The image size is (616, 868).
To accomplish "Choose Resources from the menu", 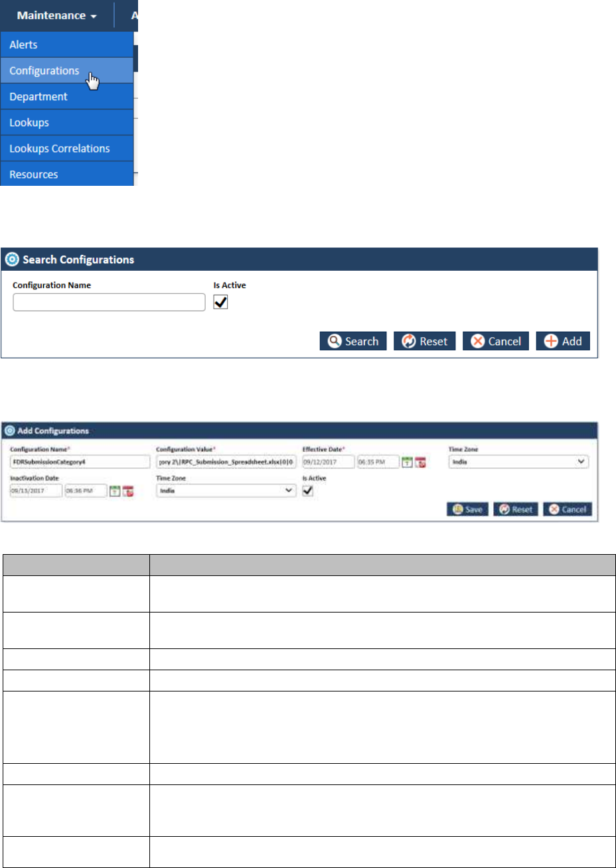I will 66,174.
